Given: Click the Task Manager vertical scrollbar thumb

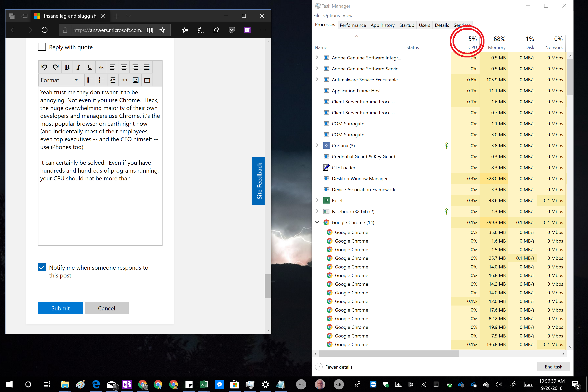Looking at the screenshot, I should 570,77.
